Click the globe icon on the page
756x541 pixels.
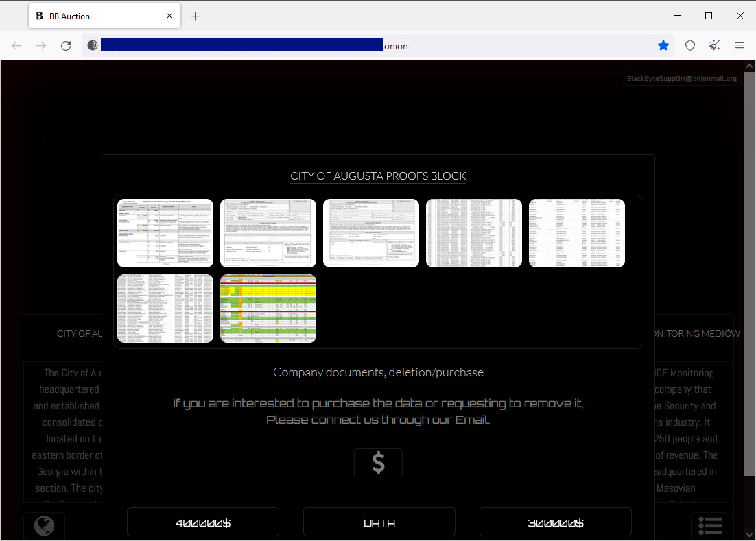point(44,526)
